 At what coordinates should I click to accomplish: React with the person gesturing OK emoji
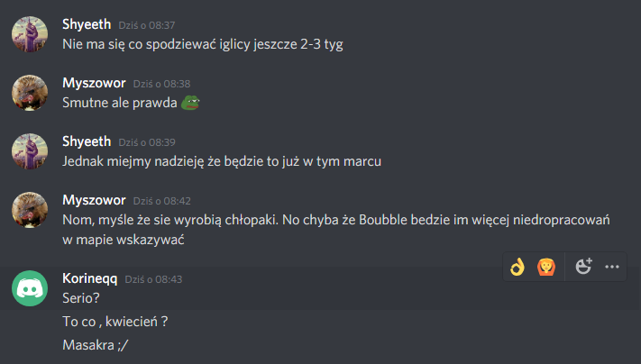coord(546,267)
